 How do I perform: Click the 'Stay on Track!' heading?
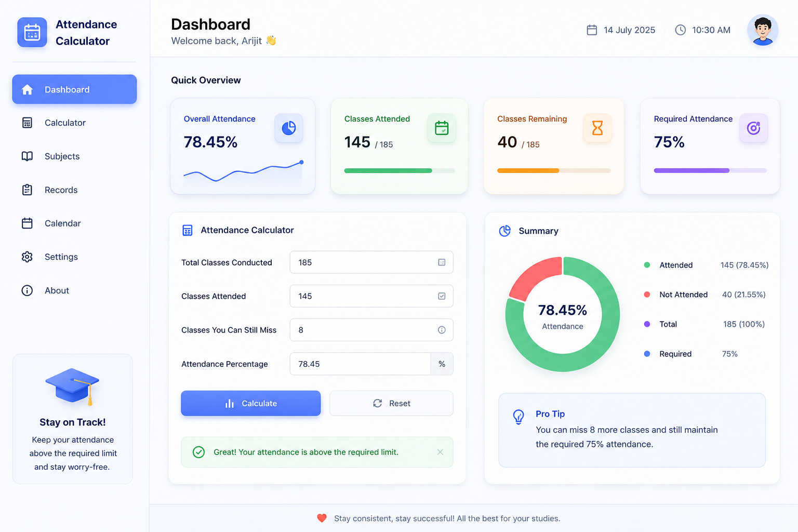(x=73, y=422)
